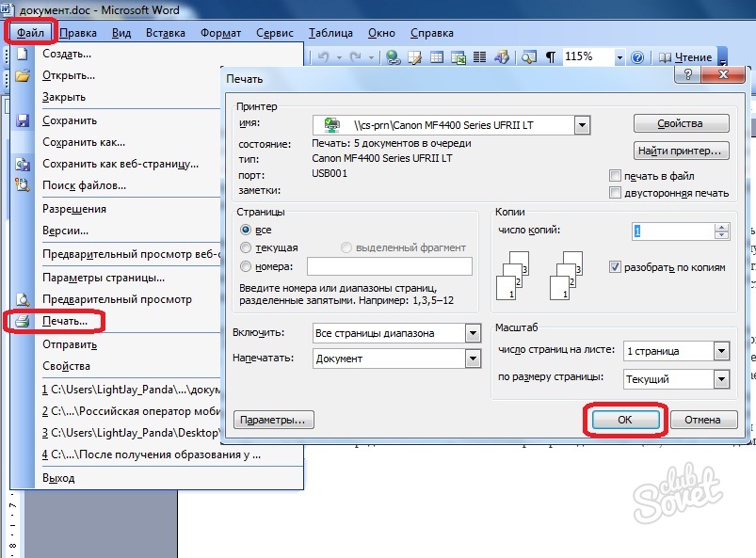Click the Document Map icon
This screenshot has width=756, height=558.
529,57
